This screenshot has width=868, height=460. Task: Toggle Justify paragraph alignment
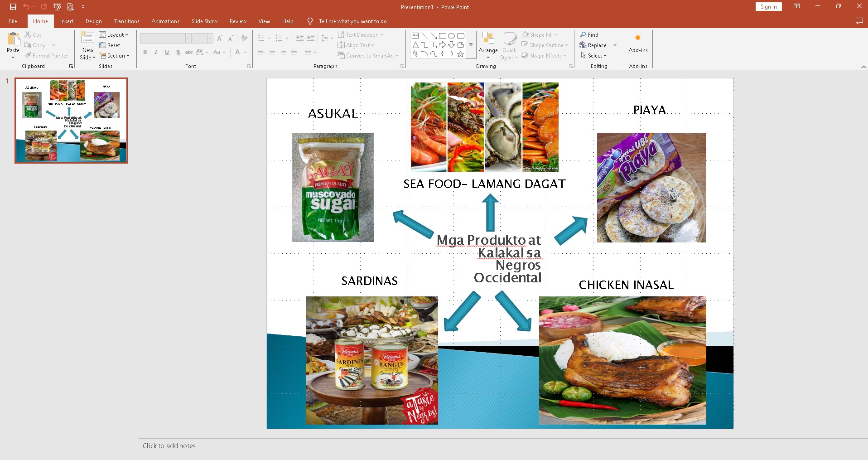click(294, 52)
